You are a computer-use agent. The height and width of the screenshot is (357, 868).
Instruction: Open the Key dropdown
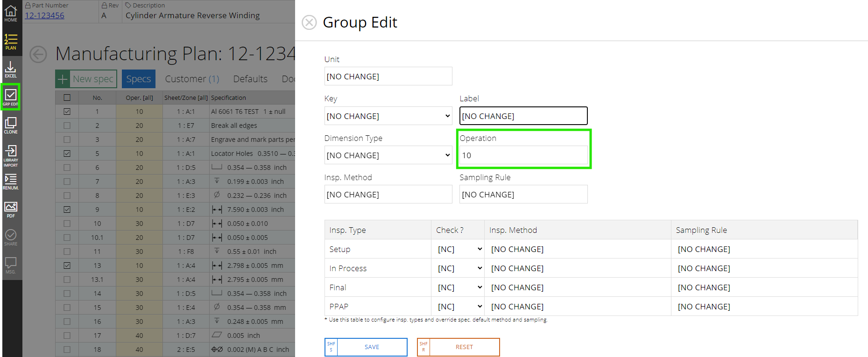[388, 116]
